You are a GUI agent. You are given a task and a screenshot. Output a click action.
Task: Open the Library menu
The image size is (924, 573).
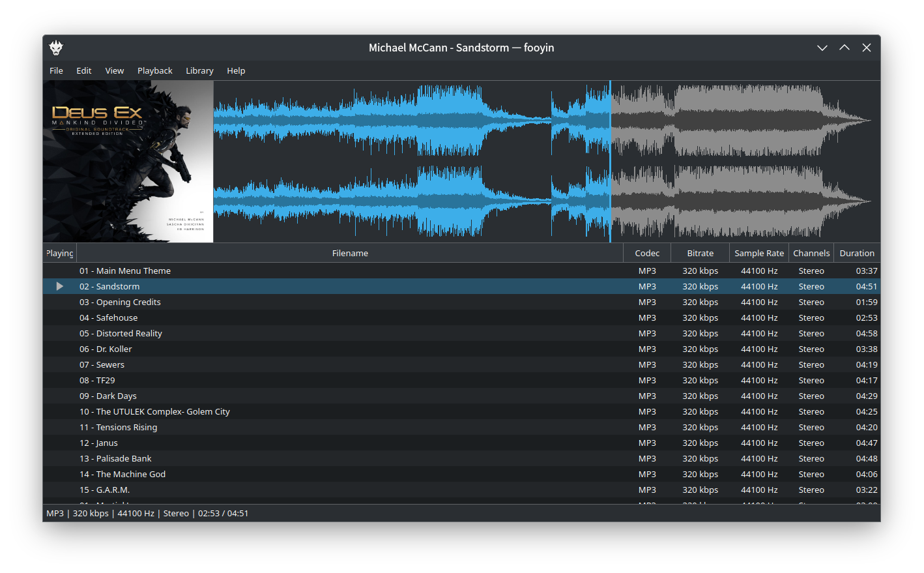pos(199,70)
